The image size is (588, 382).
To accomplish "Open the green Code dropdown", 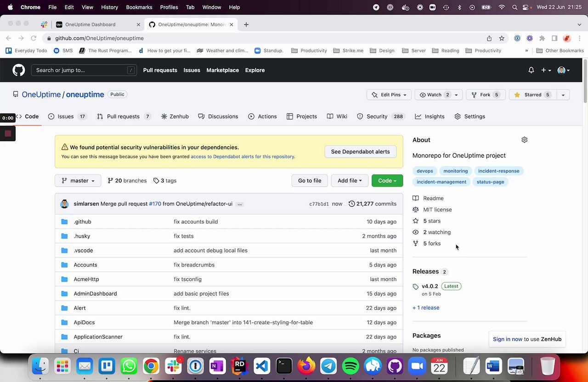I will 387,181.
